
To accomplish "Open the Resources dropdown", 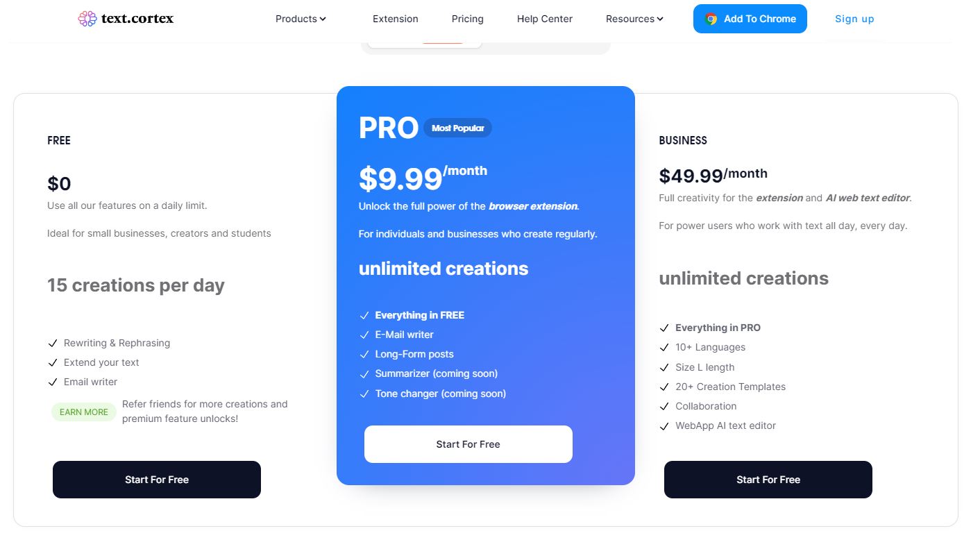I will 634,19.
